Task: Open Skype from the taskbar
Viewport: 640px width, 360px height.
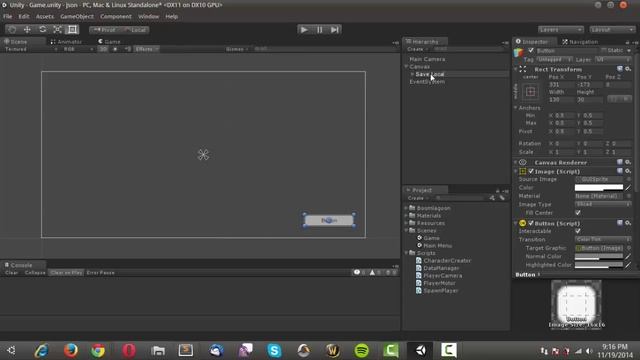Action: pos(274,350)
